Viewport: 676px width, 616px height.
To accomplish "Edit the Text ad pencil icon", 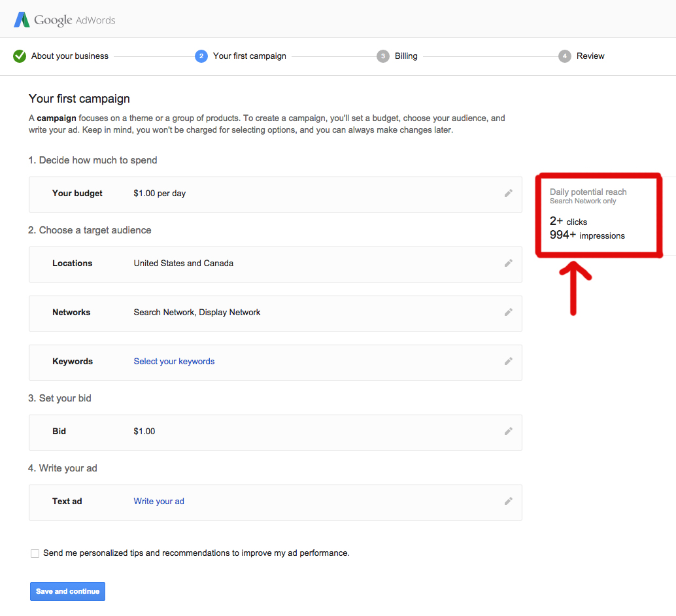I will [509, 501].
